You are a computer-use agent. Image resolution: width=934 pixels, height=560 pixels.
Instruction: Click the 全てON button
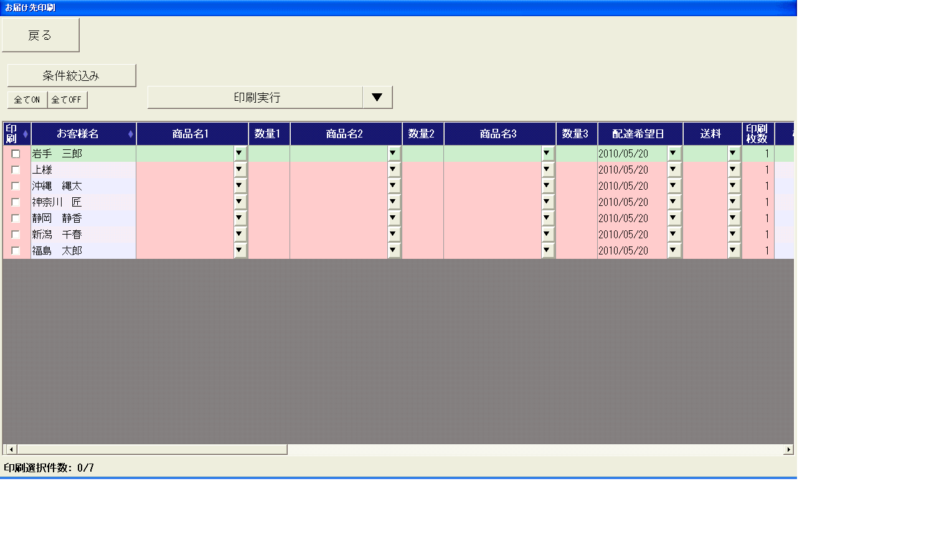click(27, 100)
